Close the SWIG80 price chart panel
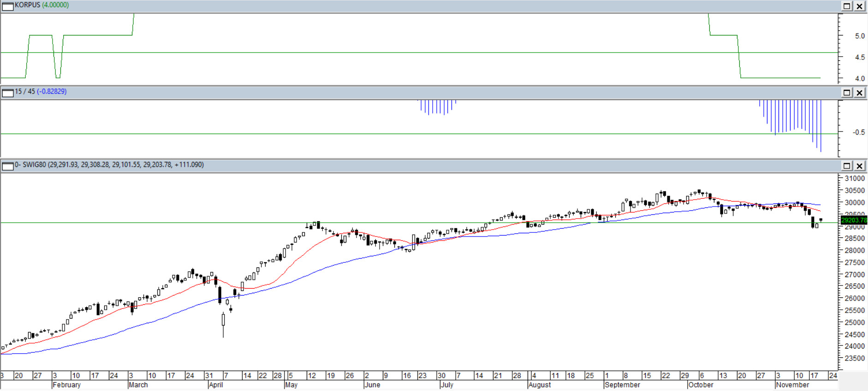Image resolution: width=868 pixels, height=391 pixels. pyautogui.click(x=860, y=166)
